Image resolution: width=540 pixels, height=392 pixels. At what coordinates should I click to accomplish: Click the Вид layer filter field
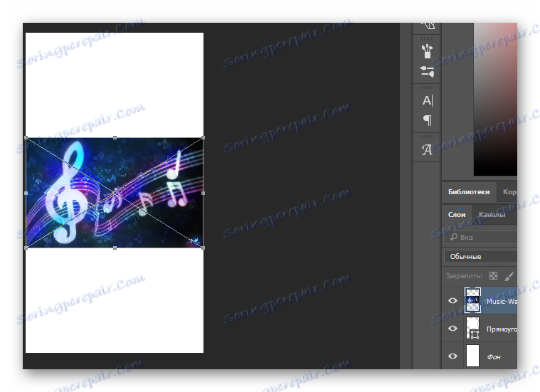[x=481, y=238]
